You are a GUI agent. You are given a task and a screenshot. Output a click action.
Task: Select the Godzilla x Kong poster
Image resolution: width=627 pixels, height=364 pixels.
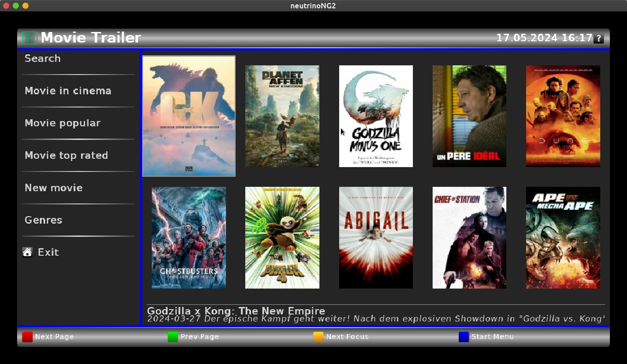[x=189, y=116]
